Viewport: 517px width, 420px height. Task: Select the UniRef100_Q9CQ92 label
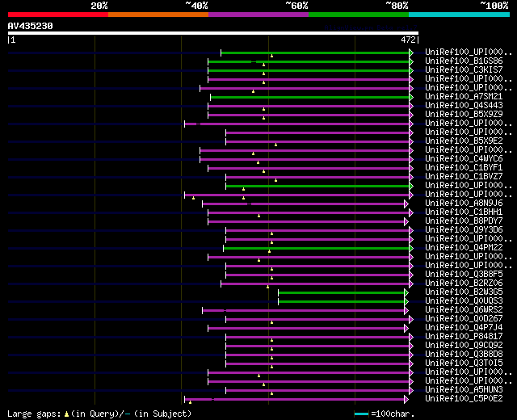[x=464, y=346]
